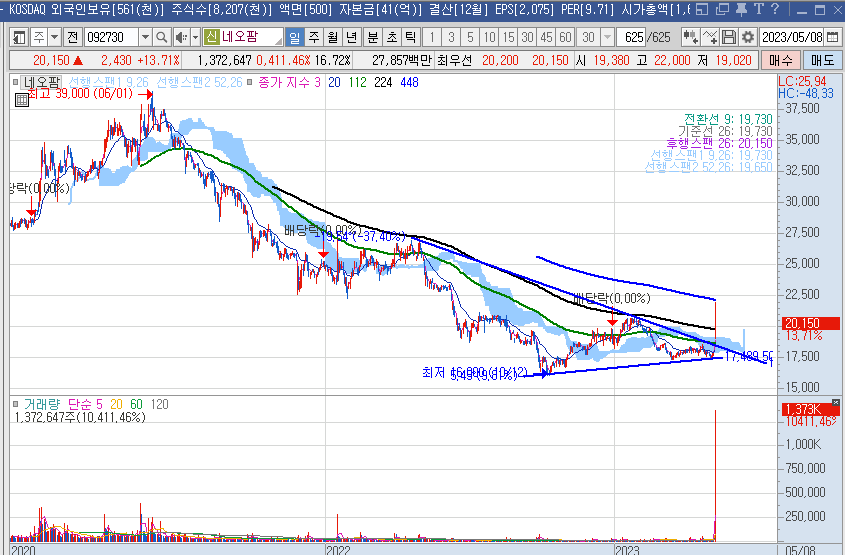Viewport: 845px width, 555px height.
Task: Click the 매도 sell button
Action: pos(822,60)
